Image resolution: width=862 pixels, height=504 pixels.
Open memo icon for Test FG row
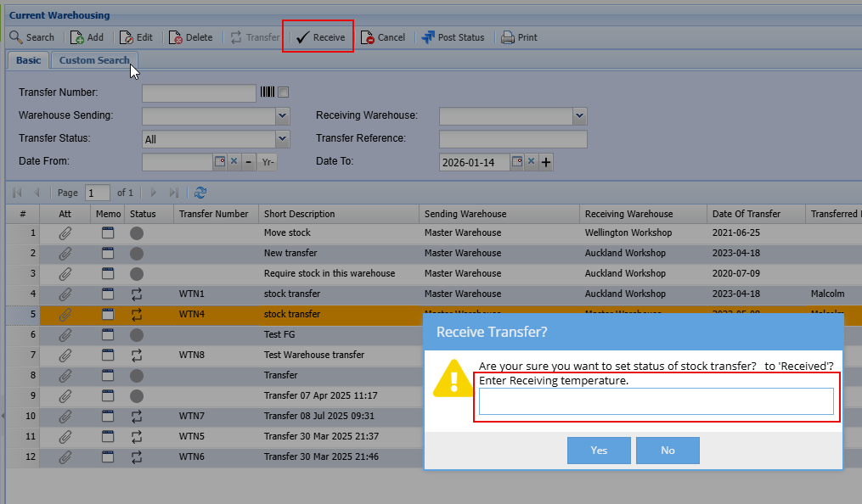coord(108,334)
